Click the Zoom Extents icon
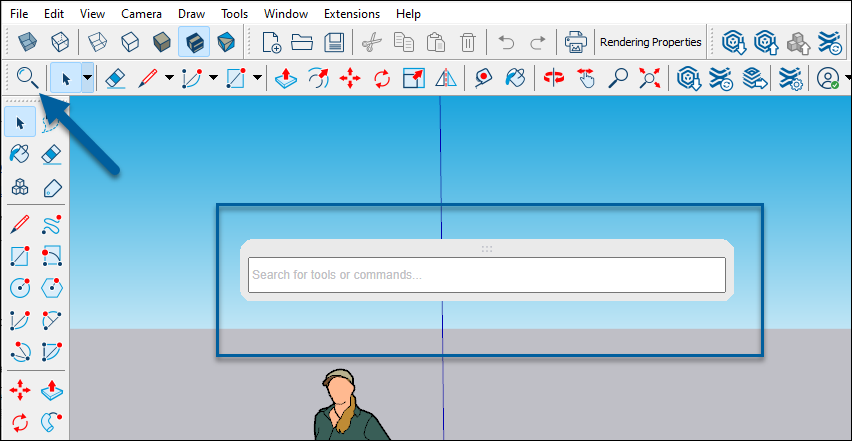Viewport: 852px width, 441px height. [651, 77]
